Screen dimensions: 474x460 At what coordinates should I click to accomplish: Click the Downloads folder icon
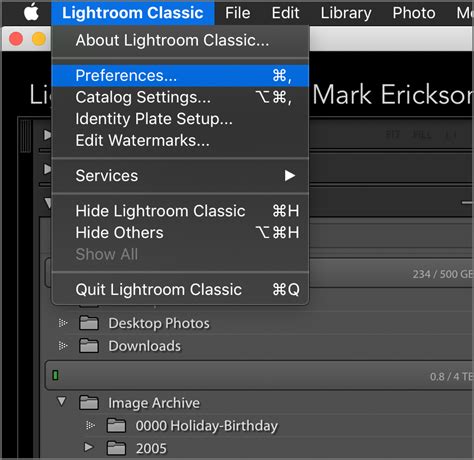[89, 346]
